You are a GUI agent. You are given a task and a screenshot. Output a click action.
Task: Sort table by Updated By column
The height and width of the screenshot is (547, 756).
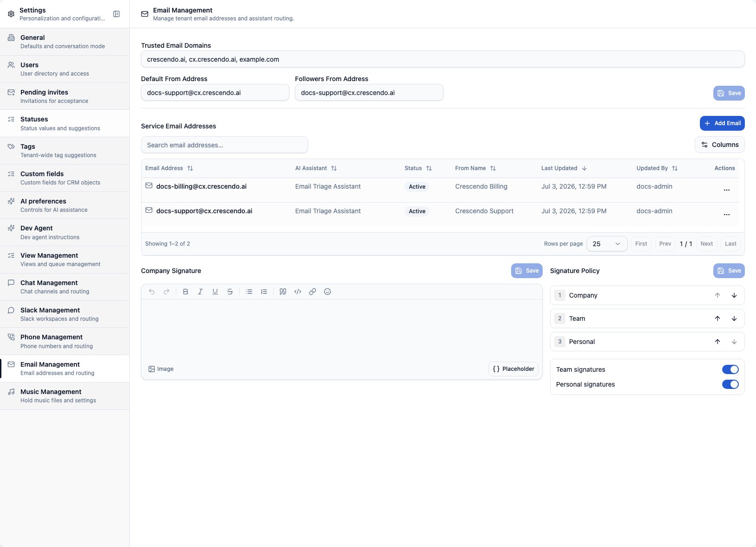(657, 168)
